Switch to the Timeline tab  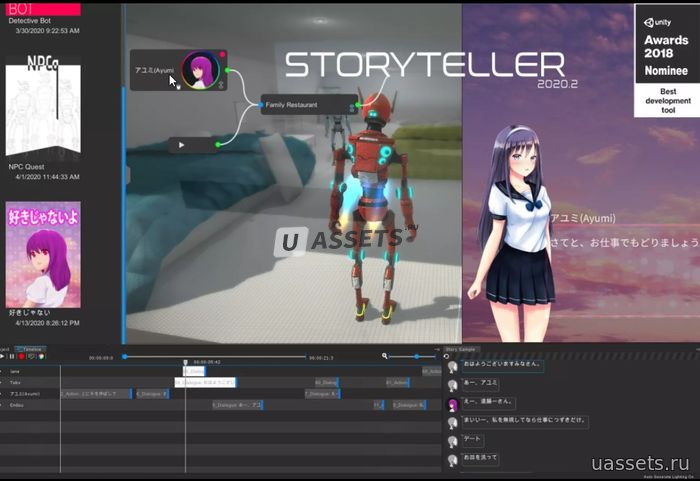tap(30, 349)
